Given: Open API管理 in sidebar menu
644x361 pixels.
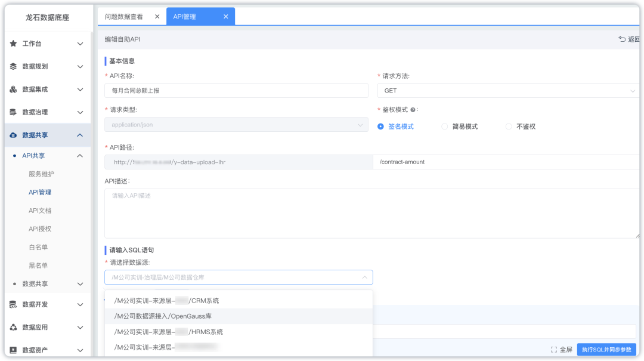Looking at the screenshot, I should tap(40, 192).
